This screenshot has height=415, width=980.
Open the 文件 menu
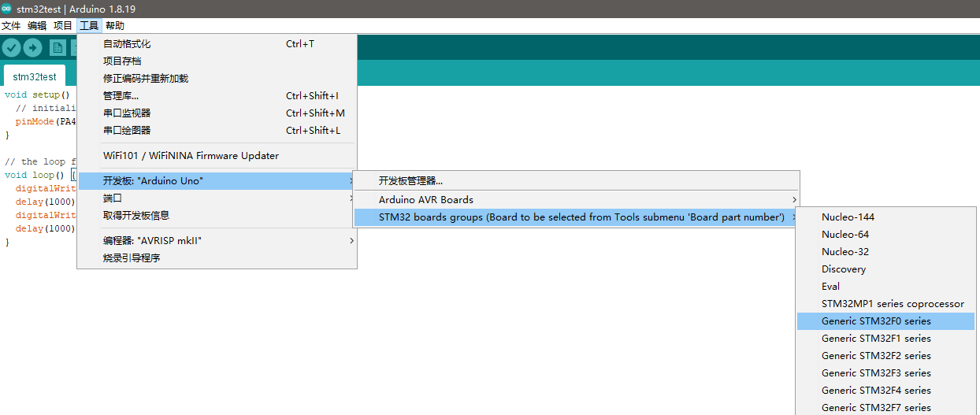[11, 26]
